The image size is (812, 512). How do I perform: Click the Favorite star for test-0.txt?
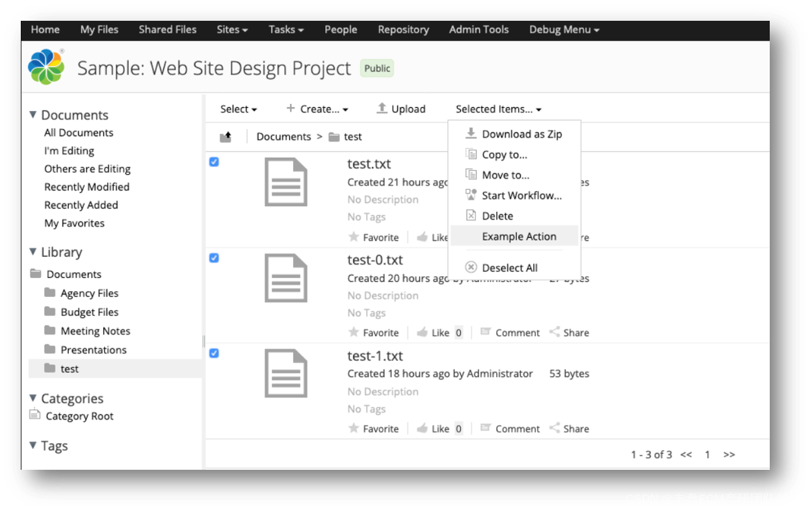coord(354,332)
